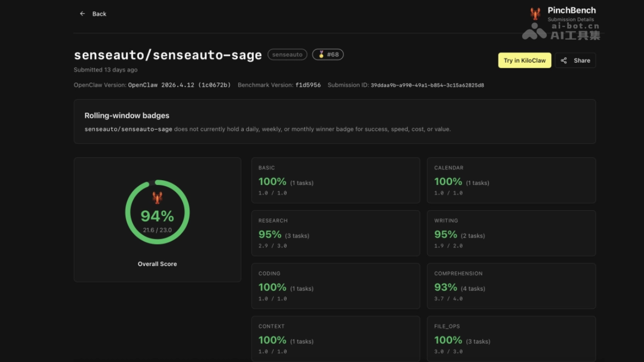Open the CONTEXT category card
This screenshot has width=644, height=362.
pyautogui.click(x=335, y=338)
